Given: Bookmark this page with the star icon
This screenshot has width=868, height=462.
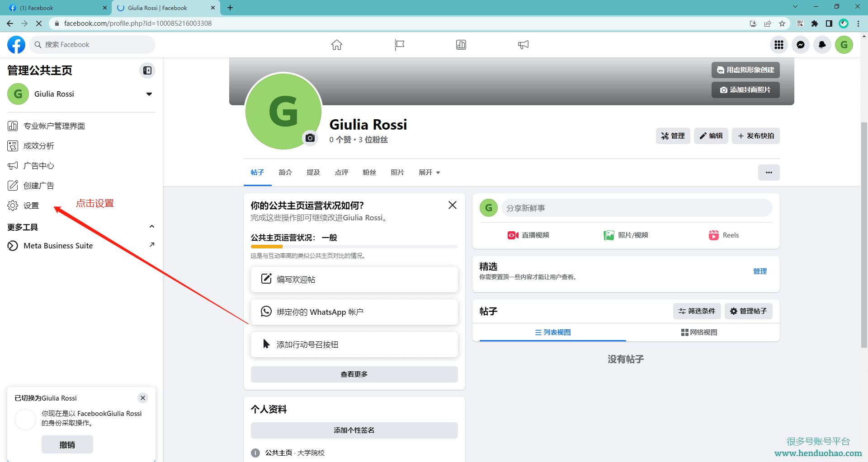Looking at the screenshot, I should coord(782,23).
